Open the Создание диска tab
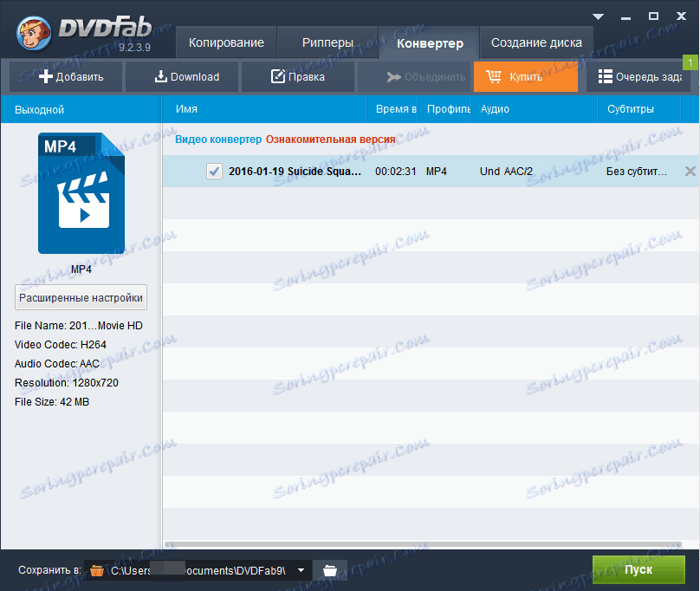700x591 pixels. pyautogui.click(x=536, y=42)
